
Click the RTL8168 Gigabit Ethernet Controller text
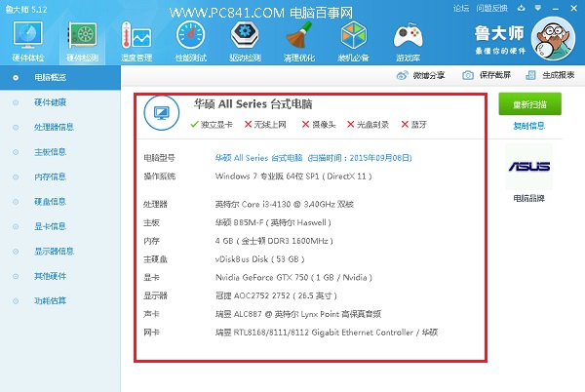(327, 332)
